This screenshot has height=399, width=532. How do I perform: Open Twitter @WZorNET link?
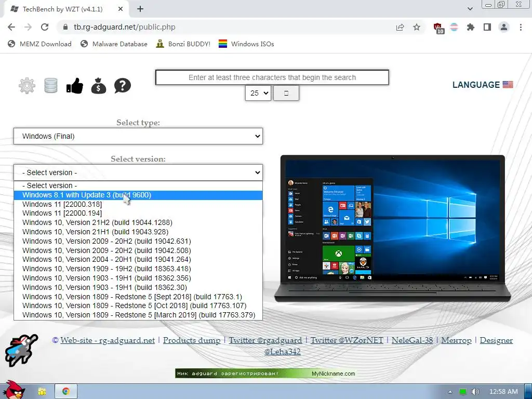coord(347,340)
